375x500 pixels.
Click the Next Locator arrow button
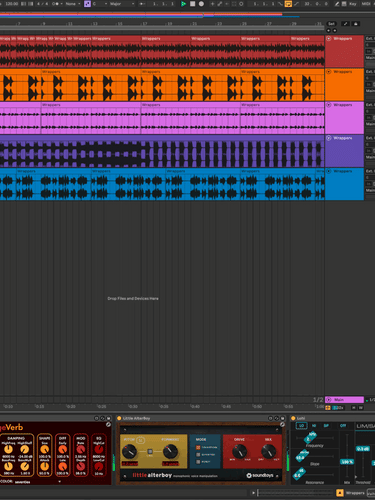[x=334, y=30]
